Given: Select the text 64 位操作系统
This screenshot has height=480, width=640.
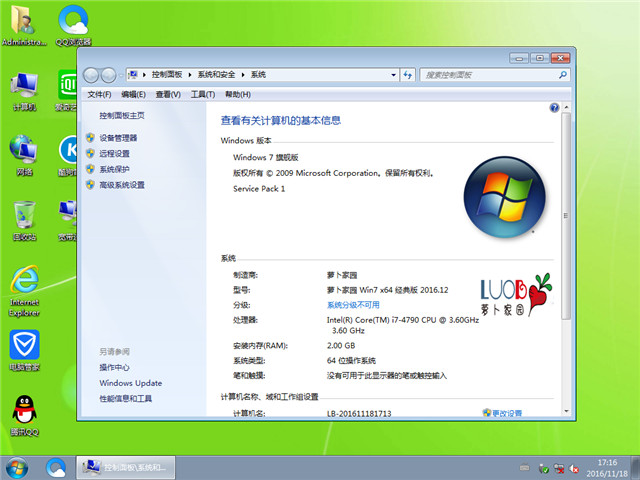Looking at the screenshot, I should pos(351,360).
